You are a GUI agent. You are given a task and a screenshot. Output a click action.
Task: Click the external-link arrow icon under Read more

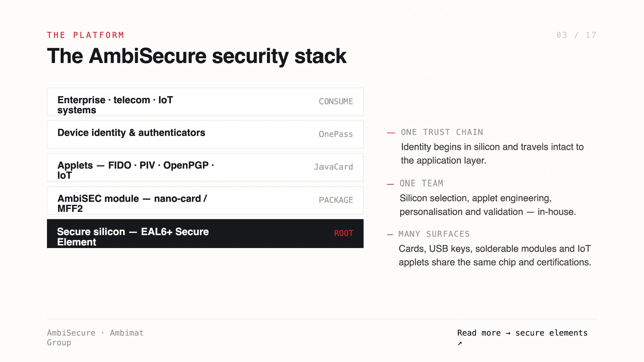coord(460,343)
